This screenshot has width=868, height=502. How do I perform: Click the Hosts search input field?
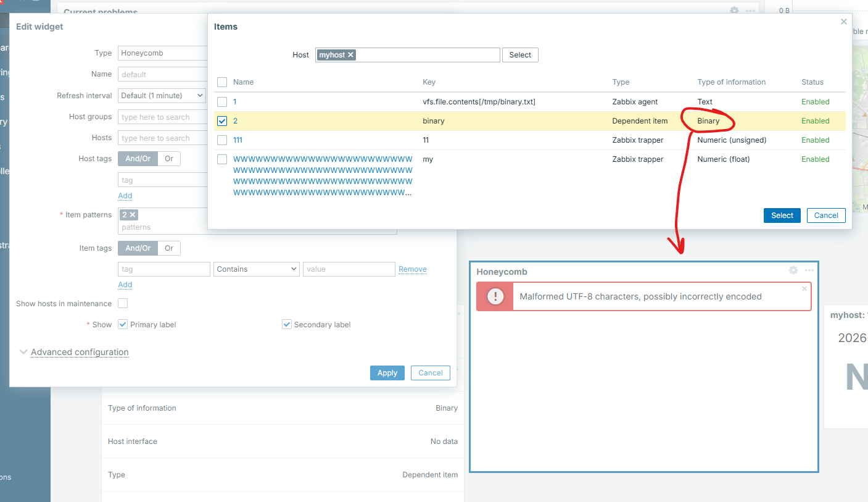point(163,138)
